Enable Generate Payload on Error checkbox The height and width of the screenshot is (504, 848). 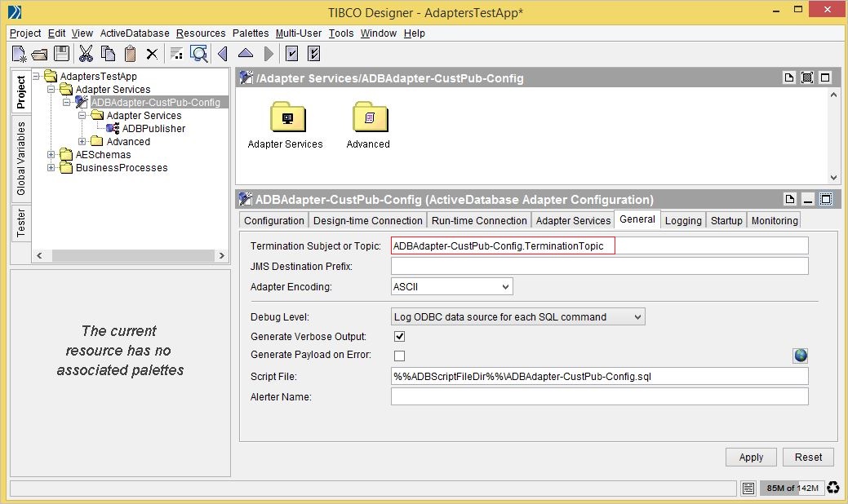(400, 356)
